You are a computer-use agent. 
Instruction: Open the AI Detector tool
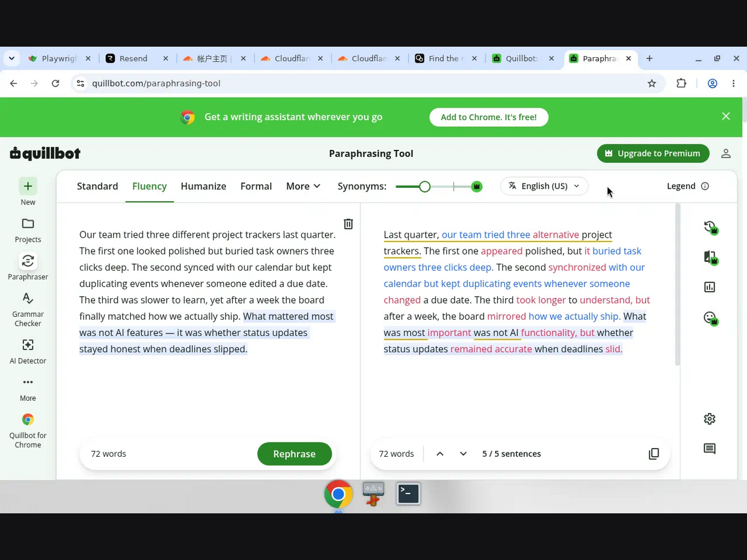tap(28, 345)
